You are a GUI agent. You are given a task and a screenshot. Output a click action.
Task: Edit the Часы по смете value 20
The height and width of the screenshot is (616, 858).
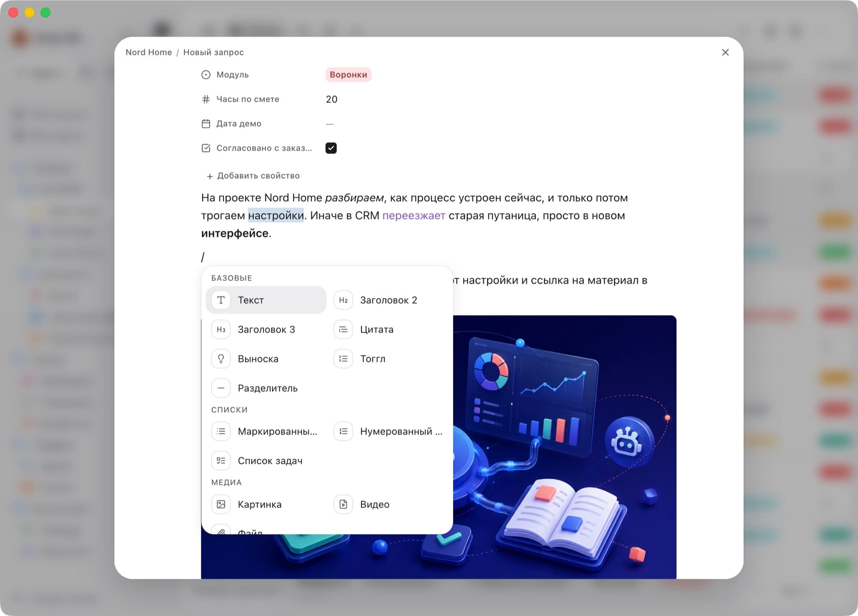click(x=332, y=99)
